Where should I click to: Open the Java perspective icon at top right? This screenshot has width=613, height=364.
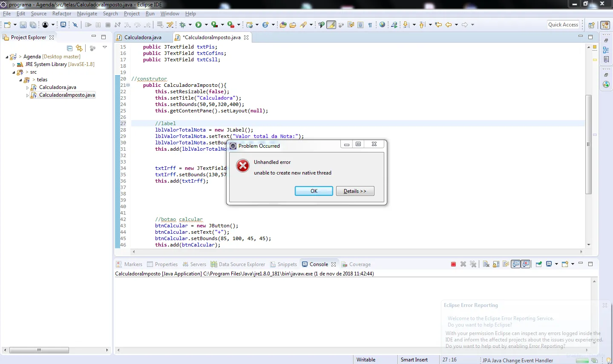click(x=605, y=25)
